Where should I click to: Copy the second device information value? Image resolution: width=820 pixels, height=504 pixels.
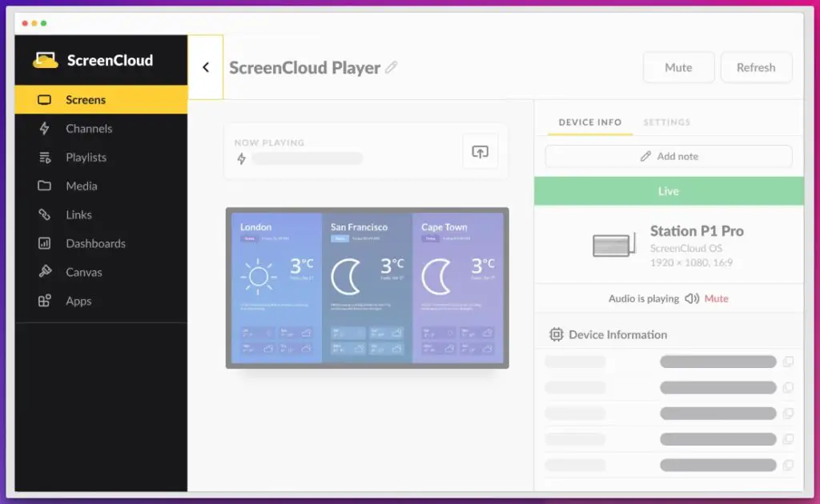(x=788, y=387)
